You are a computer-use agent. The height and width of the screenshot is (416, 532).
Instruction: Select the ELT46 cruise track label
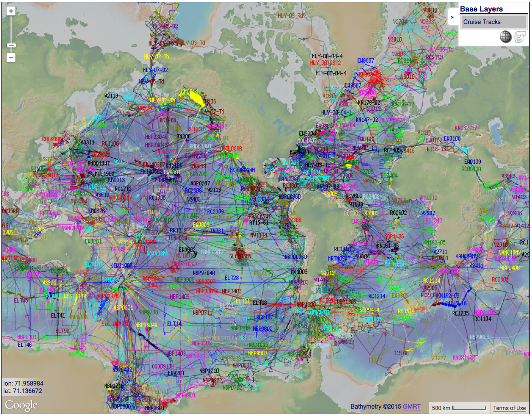pos(25,345)
